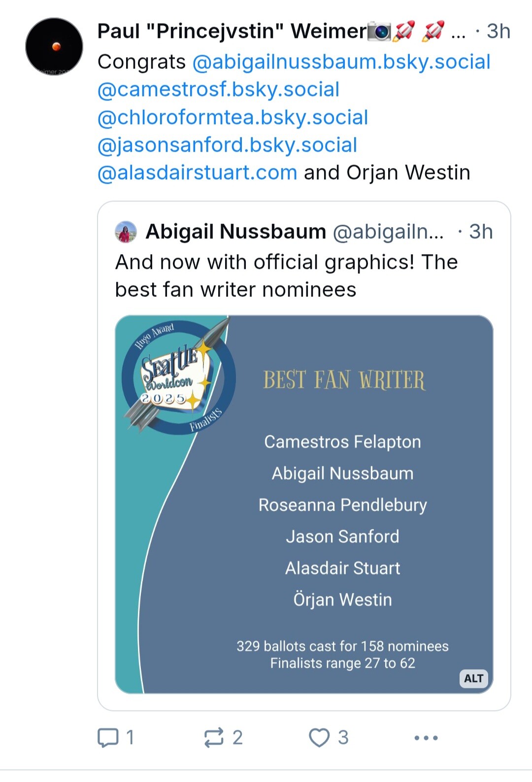Open the @alasdairstuart.com mention link
Screen dimensions: 532x782
[197, 172]
